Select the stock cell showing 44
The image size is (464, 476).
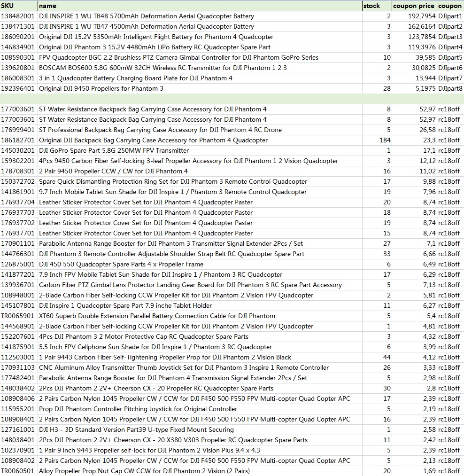(x=377, y=357)
